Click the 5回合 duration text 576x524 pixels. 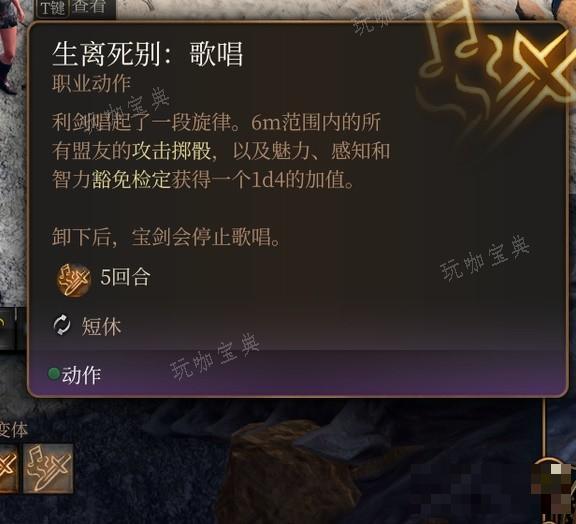[x=125, y=277]
